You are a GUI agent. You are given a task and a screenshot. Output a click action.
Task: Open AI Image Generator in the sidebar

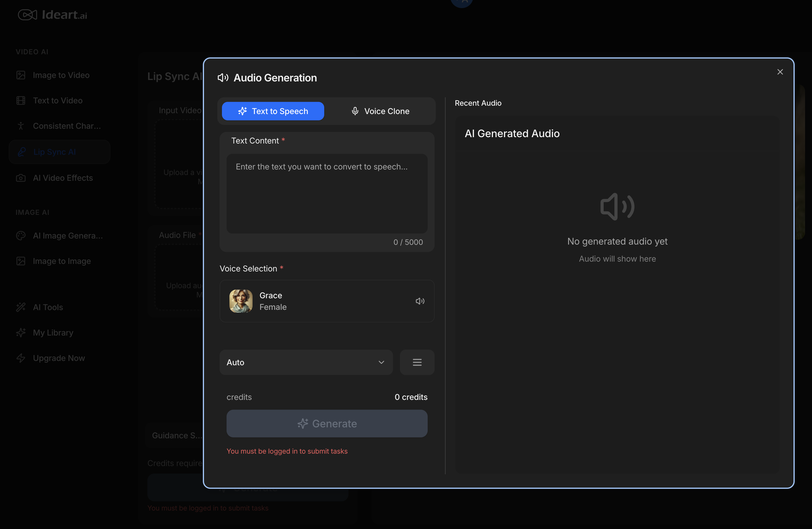(x=60, y=236)
